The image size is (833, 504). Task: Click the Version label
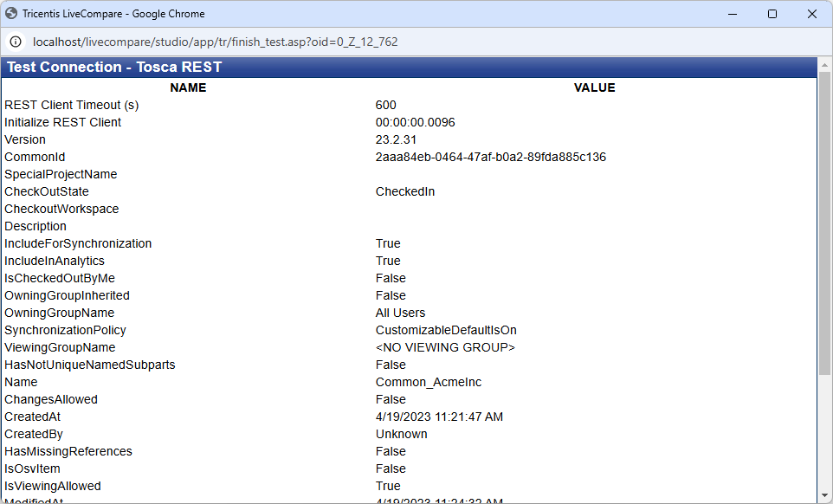(x=25, y=139)
